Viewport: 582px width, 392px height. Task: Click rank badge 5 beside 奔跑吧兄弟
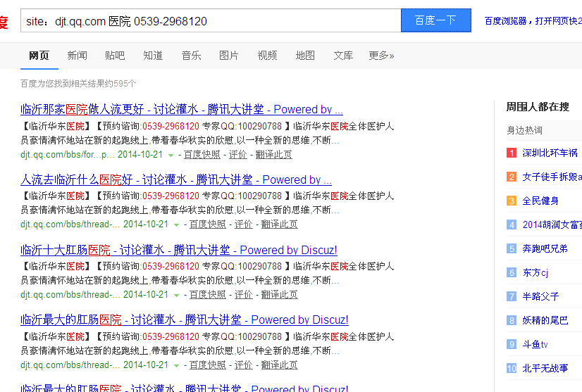[512, 249]
